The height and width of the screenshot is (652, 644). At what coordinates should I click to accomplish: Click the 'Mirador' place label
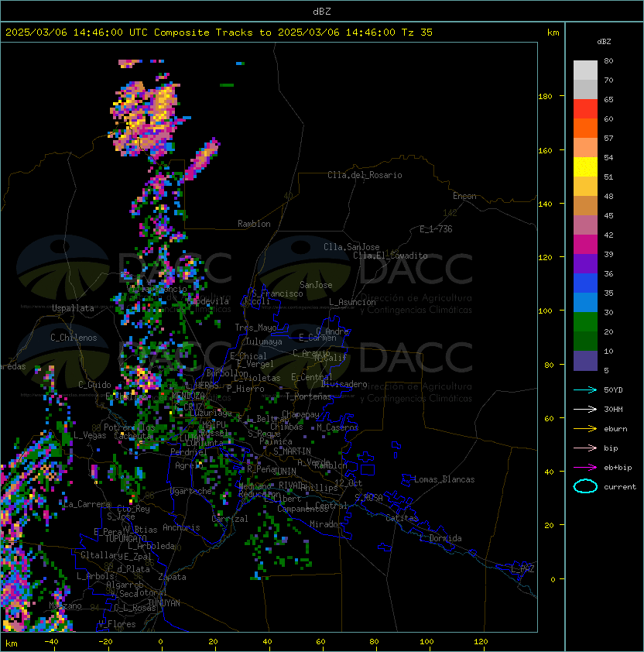point(327,524)
